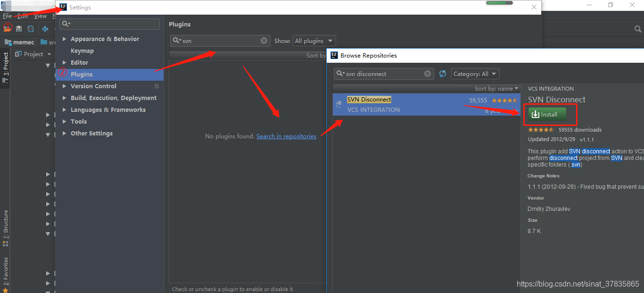644x293 pixels.
Task: Click the 'VCS INTEGRATION' label above plugin title
Action: [551, 89]
